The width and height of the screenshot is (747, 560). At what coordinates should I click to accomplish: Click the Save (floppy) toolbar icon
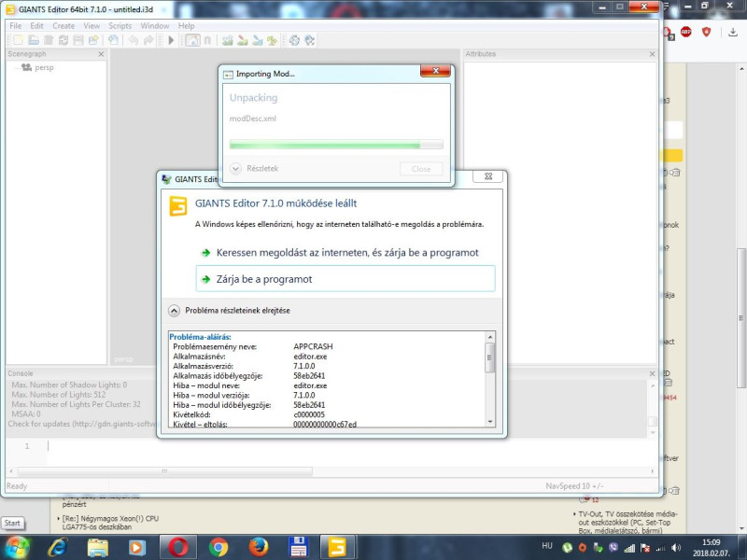78,40
